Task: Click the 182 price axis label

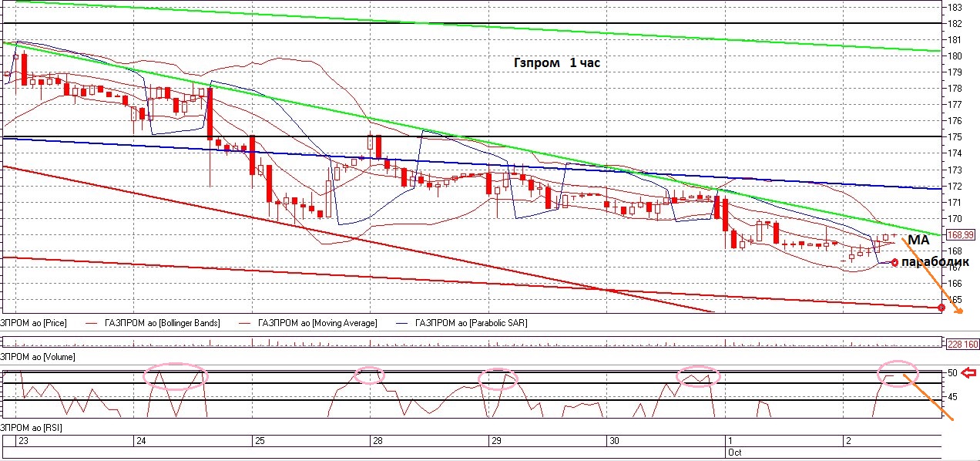Action: [955, 23]
